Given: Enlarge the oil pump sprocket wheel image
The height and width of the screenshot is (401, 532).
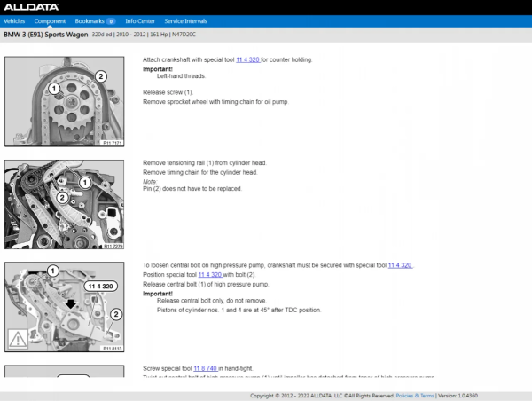Looking at the screenshot, I should (x=63, y=101).
